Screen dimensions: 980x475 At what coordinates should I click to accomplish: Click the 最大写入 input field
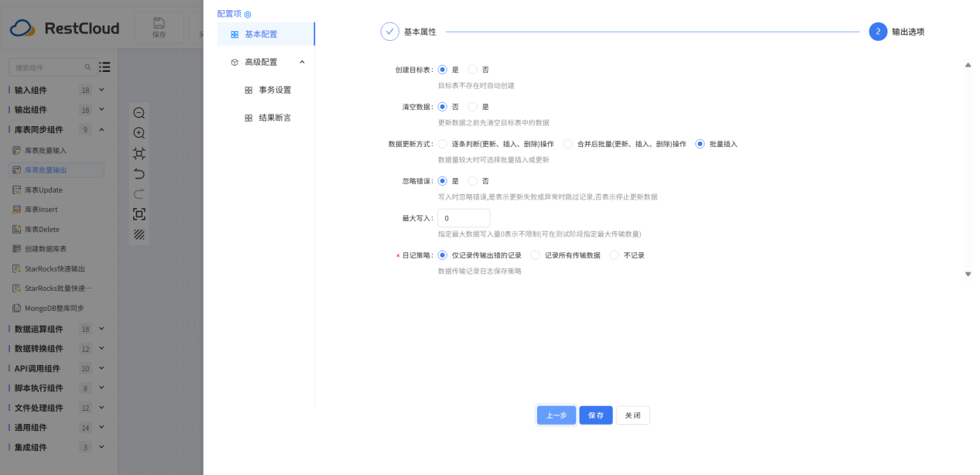click(464, 218)
